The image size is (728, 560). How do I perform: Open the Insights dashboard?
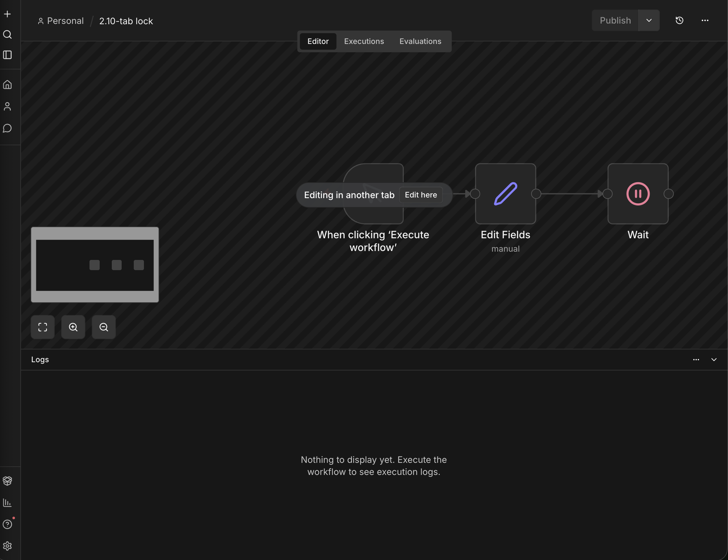(7, 503)
